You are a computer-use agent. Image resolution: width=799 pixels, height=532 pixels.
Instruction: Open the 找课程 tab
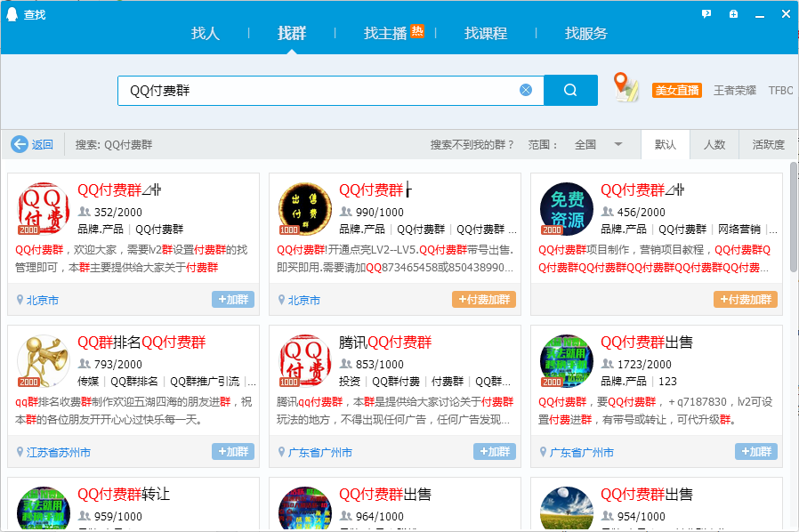(x=486, y=33)
